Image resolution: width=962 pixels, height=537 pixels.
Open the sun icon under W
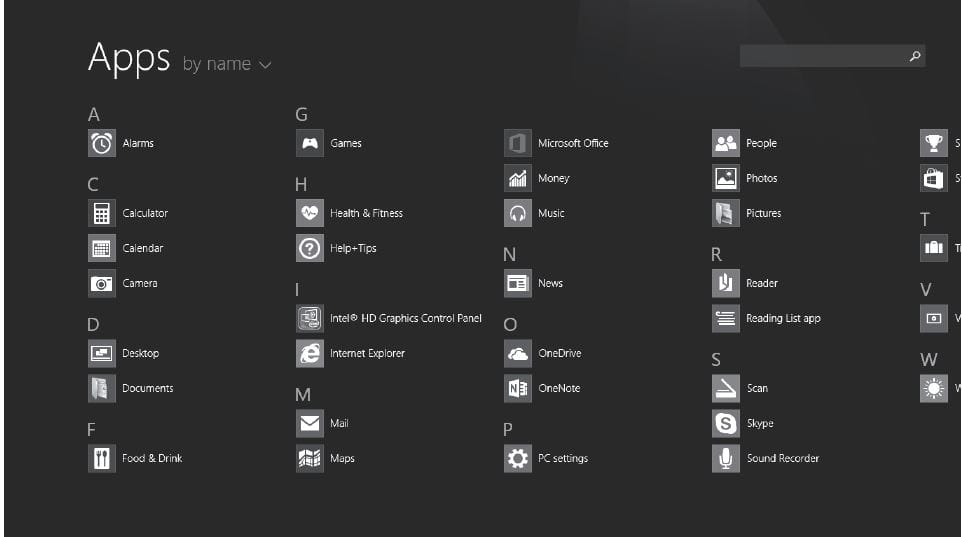[934, 388]
